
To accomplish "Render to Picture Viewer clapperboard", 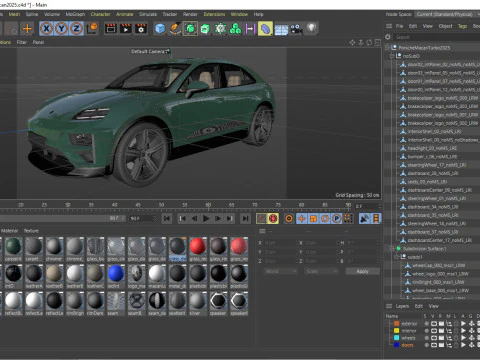I will (x=126, y=29).
